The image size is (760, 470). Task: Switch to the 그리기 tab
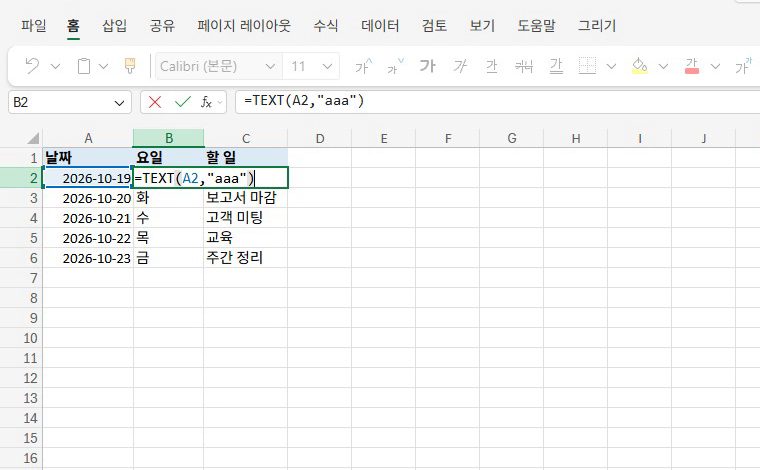[x=597, y=26]
